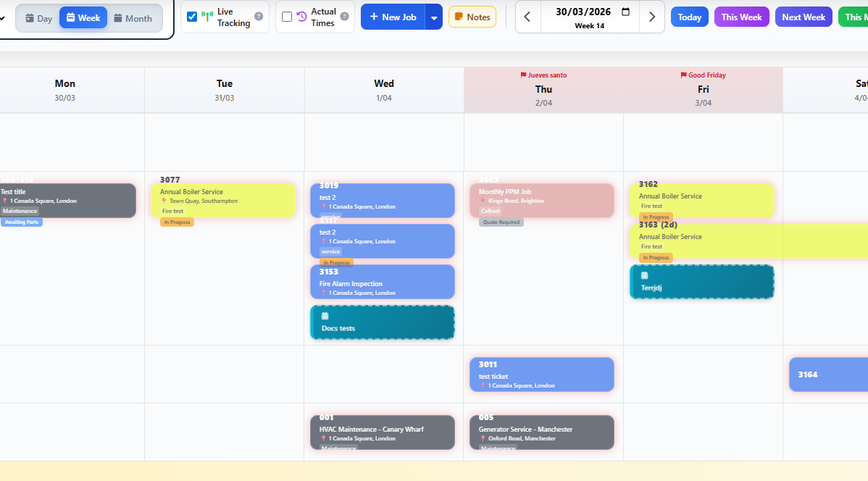Open the date picker calendar icon
The width and height of the screenshot is (868, 481).
pos(625,12)
